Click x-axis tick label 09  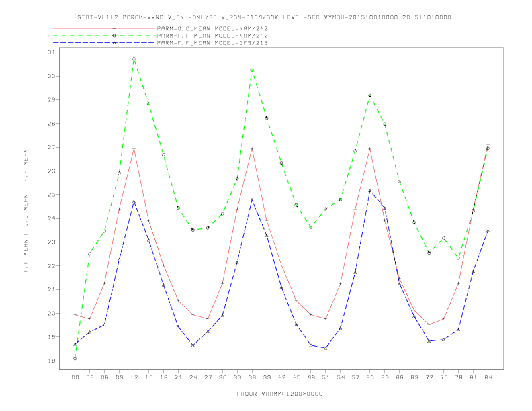point(119,377)
